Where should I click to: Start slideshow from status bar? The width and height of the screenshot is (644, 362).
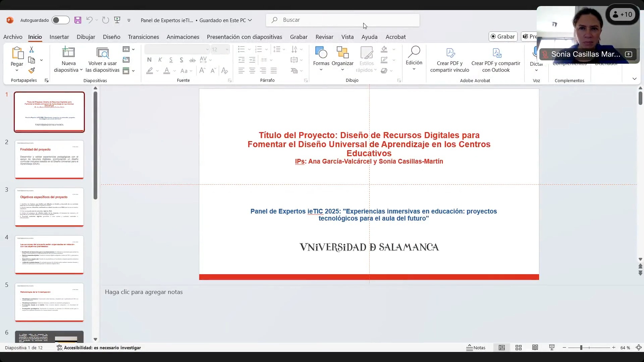pos(552,348)
